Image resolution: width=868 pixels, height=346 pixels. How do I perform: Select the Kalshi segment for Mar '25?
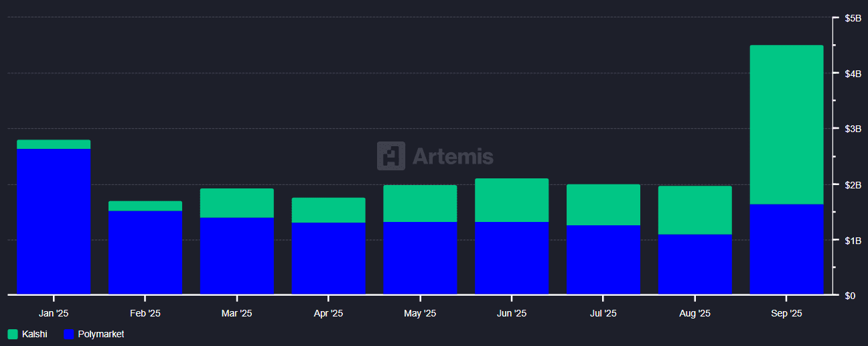pyautogui.click(x=237, y=203)
